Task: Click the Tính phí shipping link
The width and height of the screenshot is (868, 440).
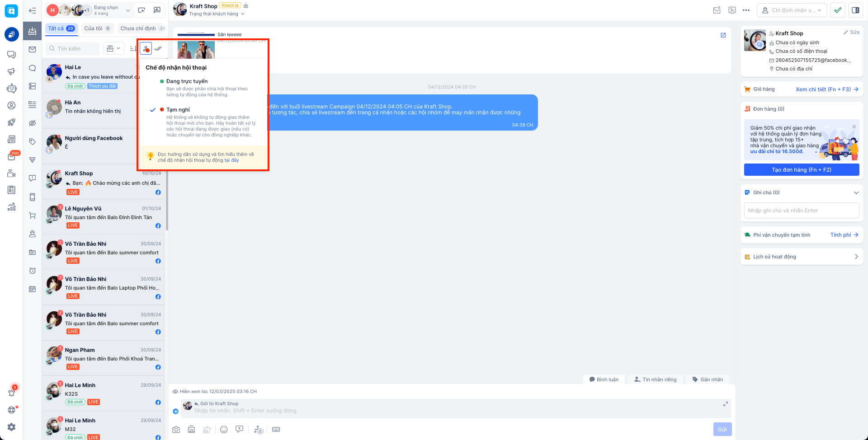Action: coord(844,235)
